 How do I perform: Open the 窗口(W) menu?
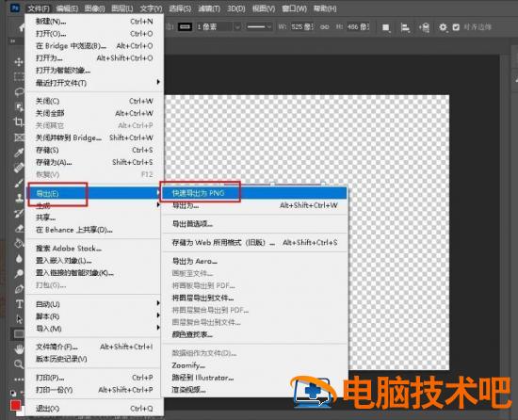click(295, 8)
